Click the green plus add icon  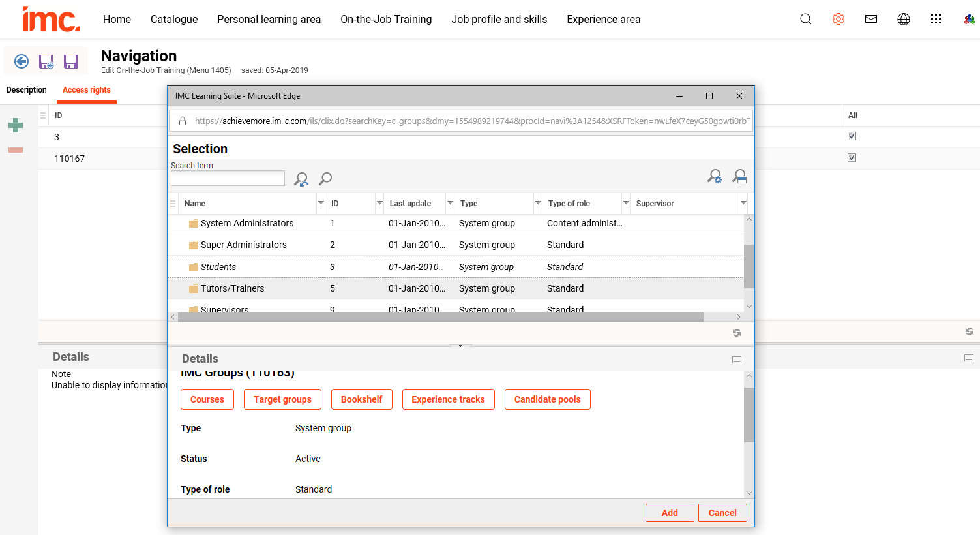point(16,125)
